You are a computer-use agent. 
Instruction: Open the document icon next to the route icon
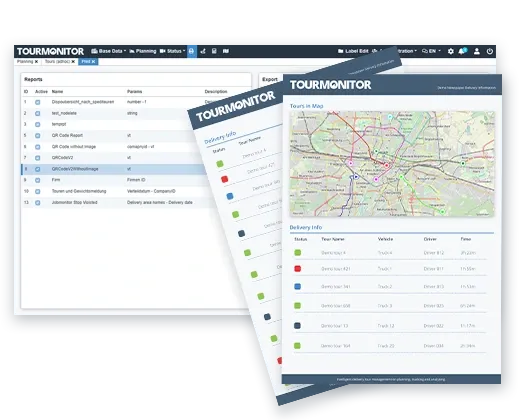[214, 51]
